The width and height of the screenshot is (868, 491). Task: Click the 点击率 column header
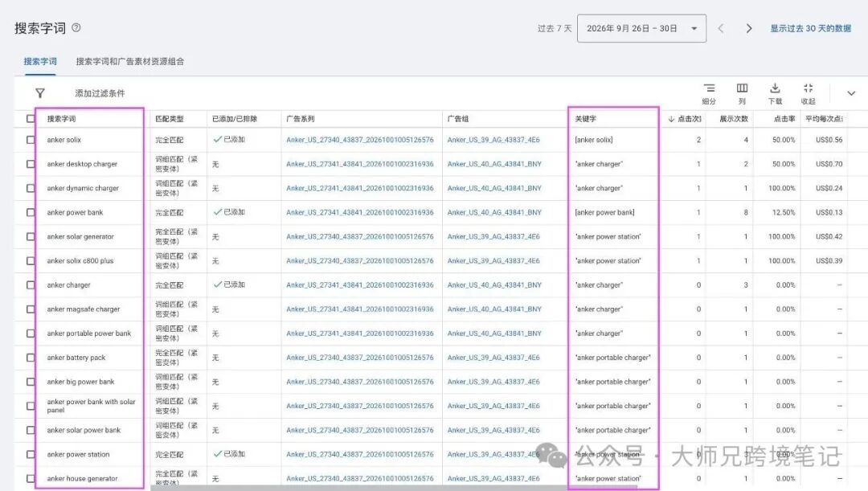[784, 119]
